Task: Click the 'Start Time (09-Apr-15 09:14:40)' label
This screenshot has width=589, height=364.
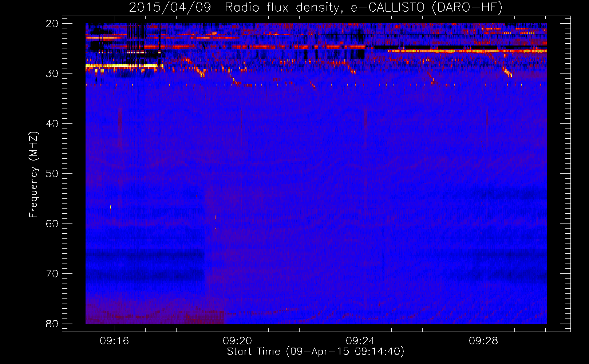Action: click(x=316, y=352)
